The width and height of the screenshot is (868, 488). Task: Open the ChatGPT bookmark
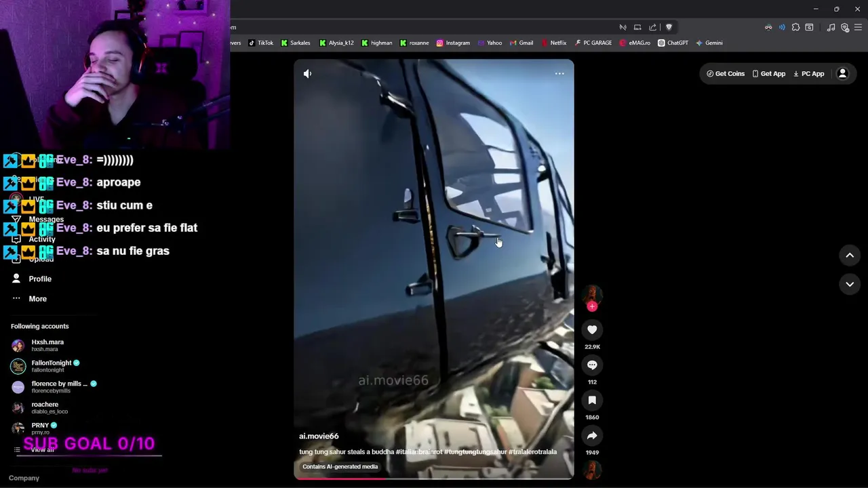673,43
